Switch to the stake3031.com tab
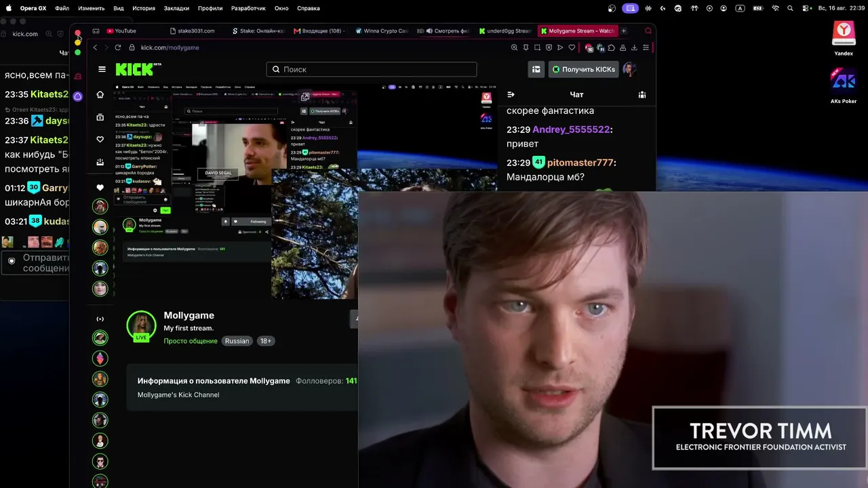This screenshot has height=488, width=868. tap(192, 31)
